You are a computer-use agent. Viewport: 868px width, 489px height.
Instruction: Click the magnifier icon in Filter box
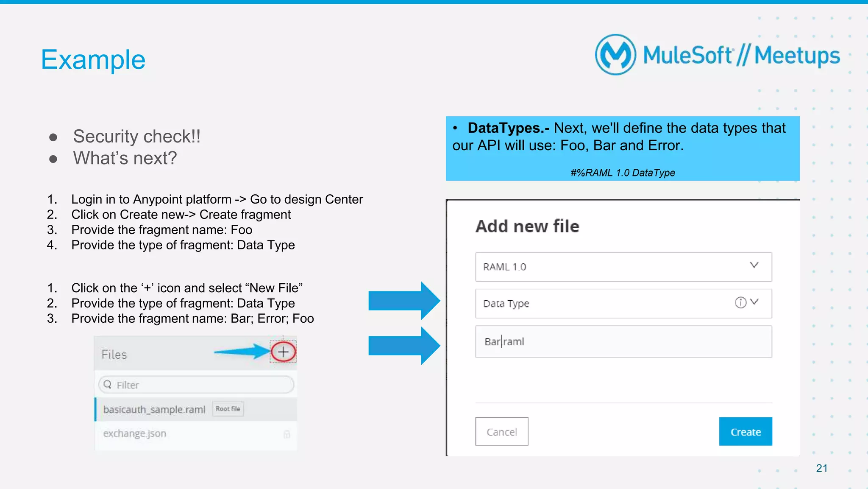(x=108, y=384)
